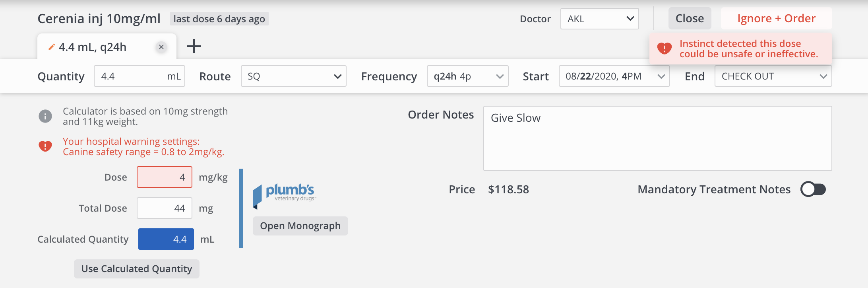The image size is (868, 288).
Task: Click inside the Order Notes text area
Action: pyautogui.click(x=657, y=138)
